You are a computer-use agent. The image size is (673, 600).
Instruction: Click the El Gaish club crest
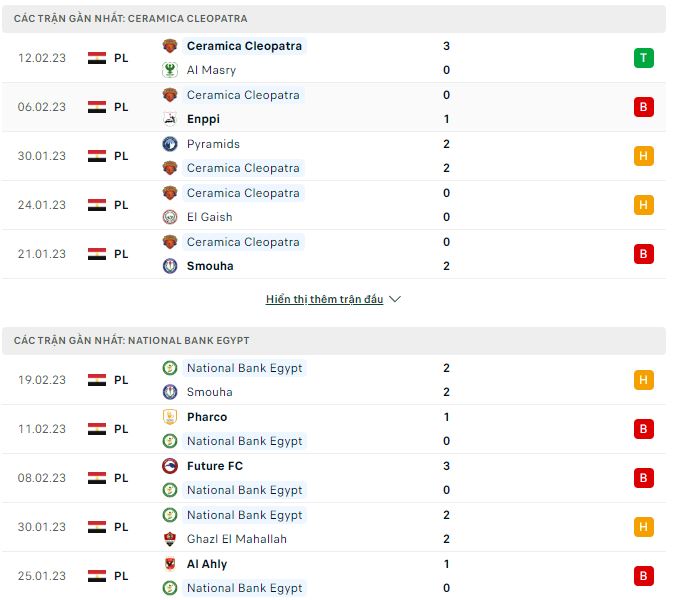tap(170, 217)
